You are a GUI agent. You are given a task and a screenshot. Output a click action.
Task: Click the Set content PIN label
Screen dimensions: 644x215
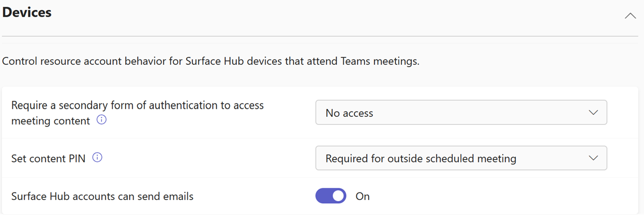click(48, 159)
